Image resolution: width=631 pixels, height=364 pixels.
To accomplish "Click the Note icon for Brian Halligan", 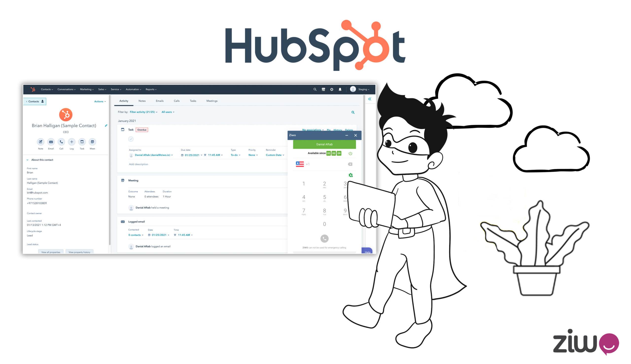I will pos(40,141).
